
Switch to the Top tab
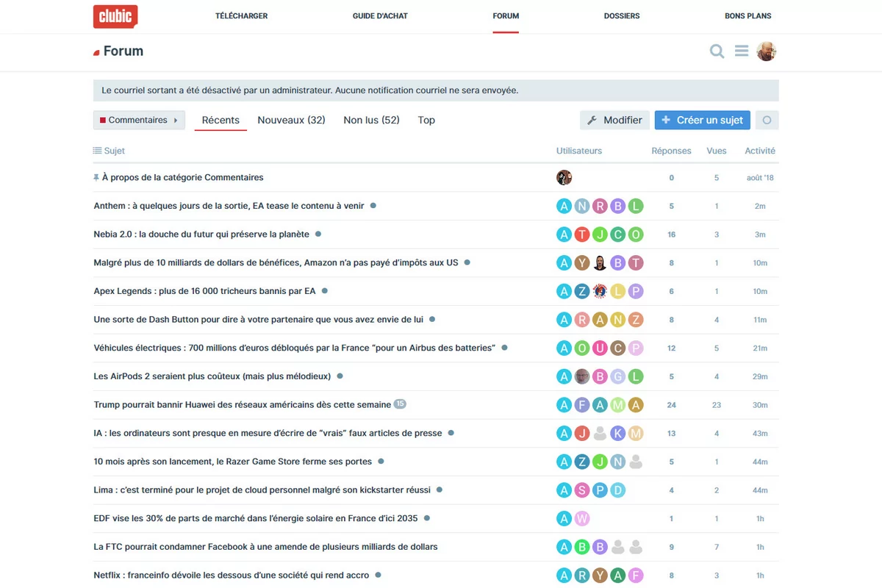coord(426,120)
